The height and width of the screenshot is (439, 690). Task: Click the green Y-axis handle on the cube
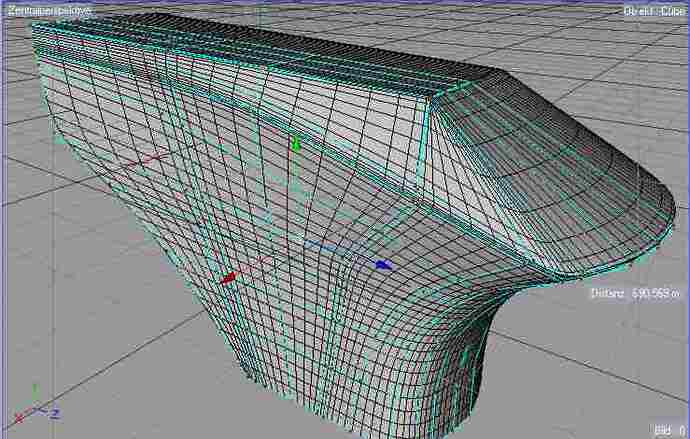click(296, 144)
